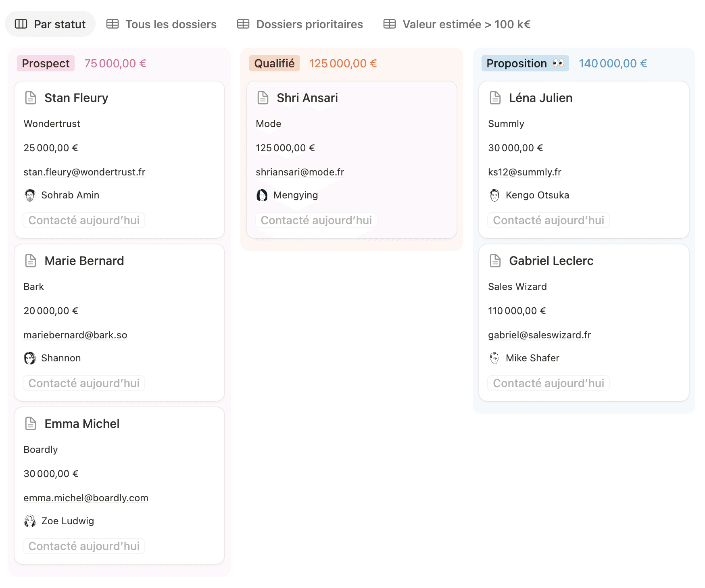705x588 pixels.
Task: Click the page icon beside Gabriel Leclerc
Action: click(x=495, y=261)
